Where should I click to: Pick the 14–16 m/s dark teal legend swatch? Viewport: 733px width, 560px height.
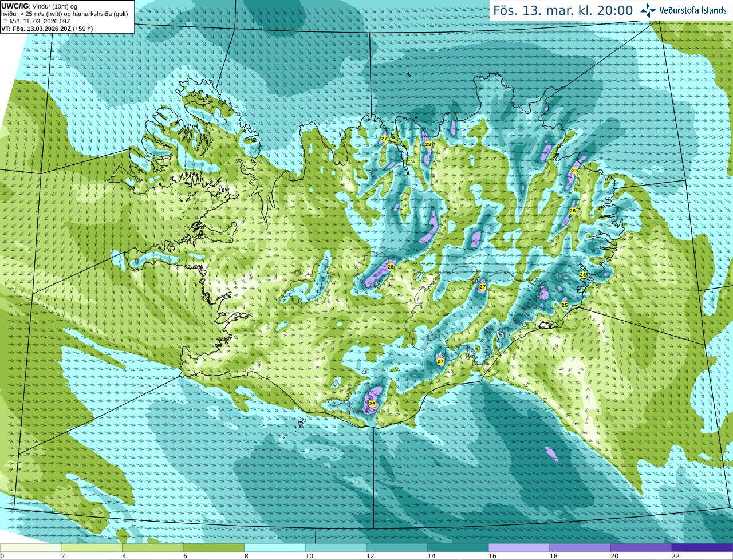(458, 548)
